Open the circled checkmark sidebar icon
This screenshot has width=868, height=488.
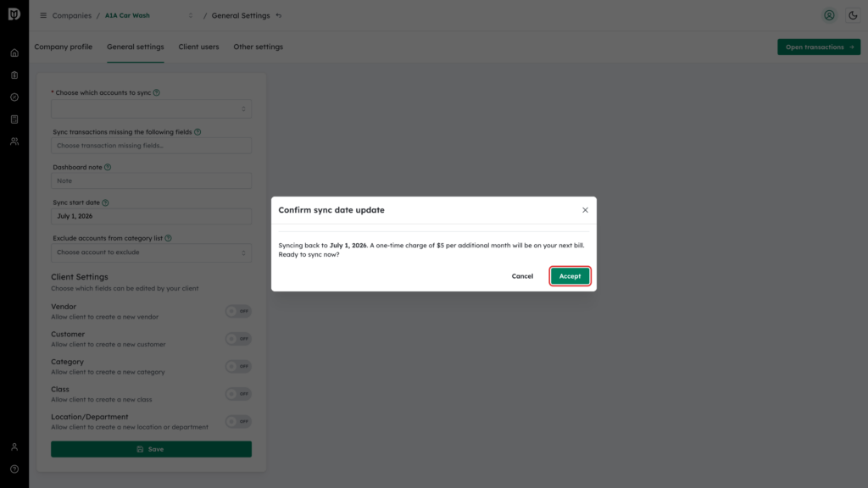click(x=14, y=97)
